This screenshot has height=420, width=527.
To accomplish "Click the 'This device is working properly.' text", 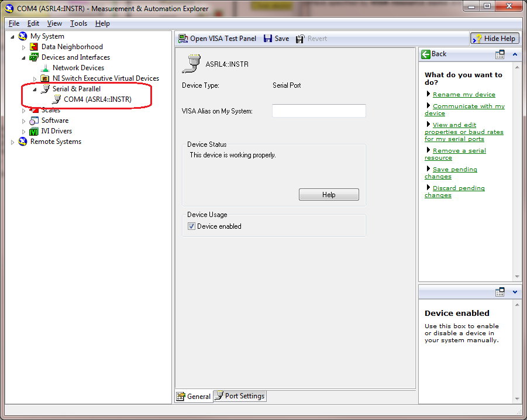I will pos(233,155).
